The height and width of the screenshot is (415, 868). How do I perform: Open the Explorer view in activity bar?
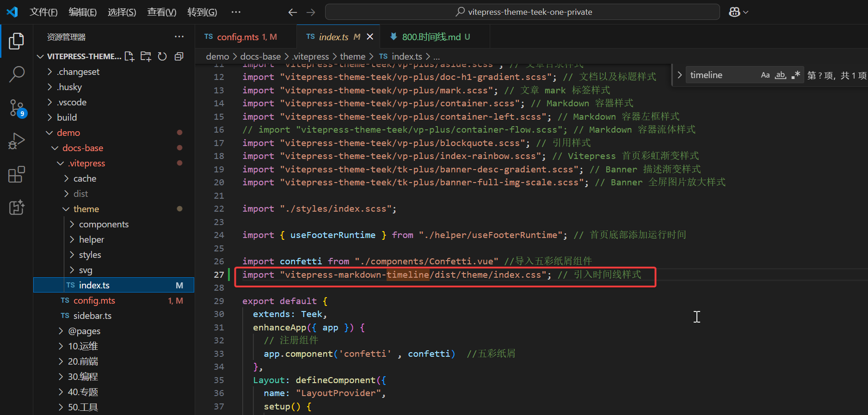[x=17, y=41]
